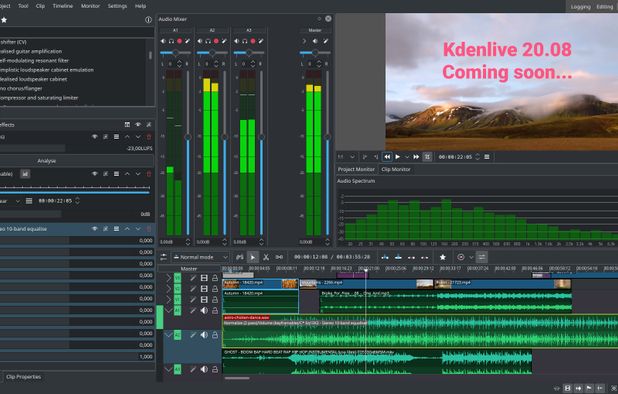Viewport: 618px width, 394px height.
Task: Open the Help menu
Action: tap(140, 6)
